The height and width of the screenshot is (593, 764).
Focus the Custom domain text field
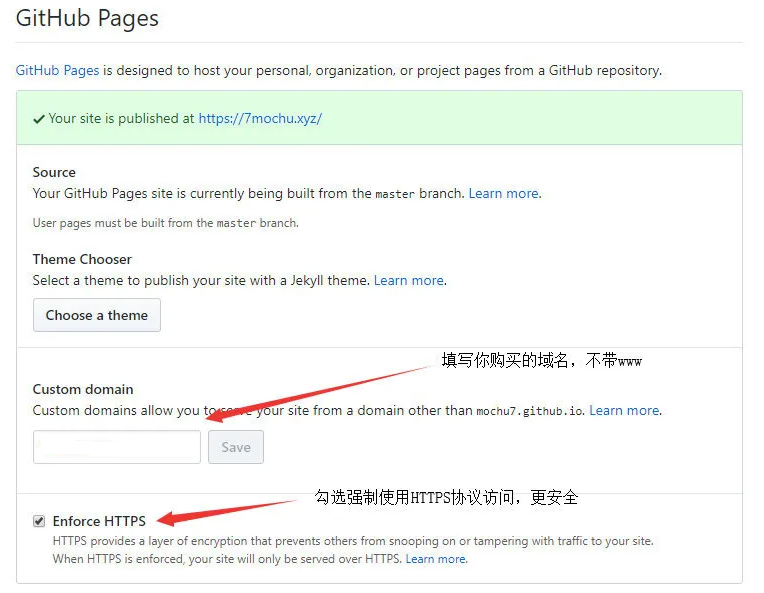117,447
